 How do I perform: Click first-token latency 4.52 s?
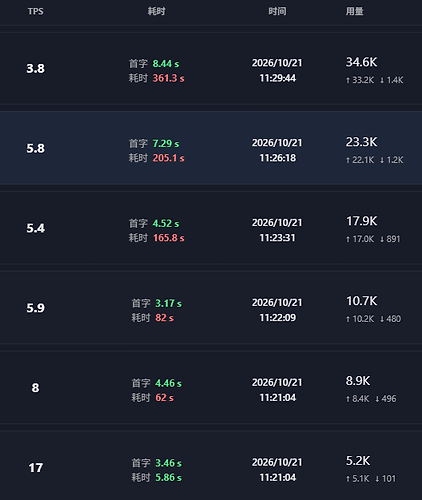pyautogui.click(x=166, y=223)
